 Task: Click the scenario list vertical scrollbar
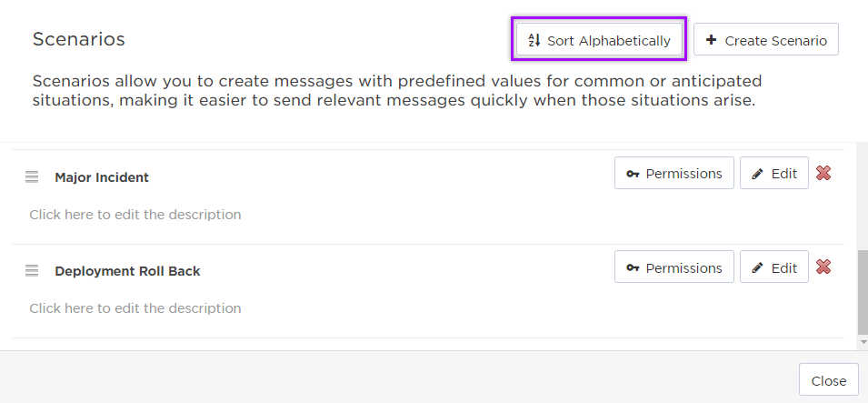pos(862,292)
